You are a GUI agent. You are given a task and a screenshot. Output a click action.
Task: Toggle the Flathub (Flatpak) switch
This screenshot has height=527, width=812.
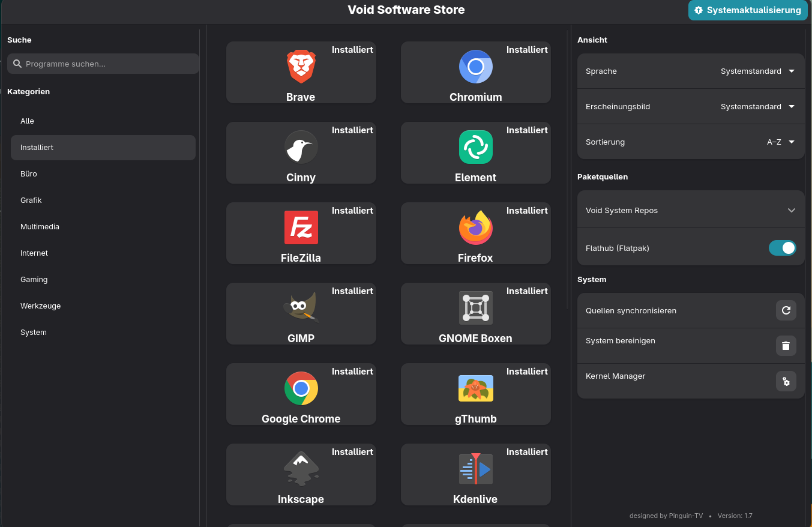coord(783,248)
